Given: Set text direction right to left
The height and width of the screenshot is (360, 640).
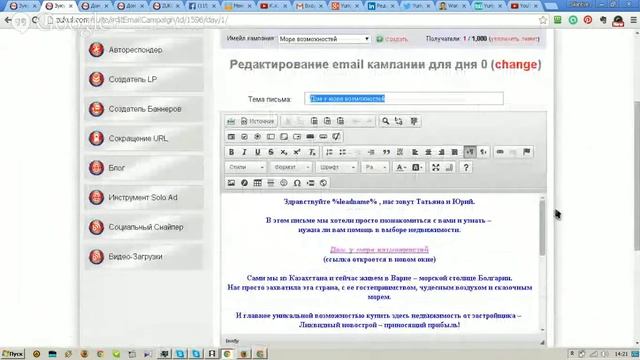Looking at the screenshot, I should [483, 152].
